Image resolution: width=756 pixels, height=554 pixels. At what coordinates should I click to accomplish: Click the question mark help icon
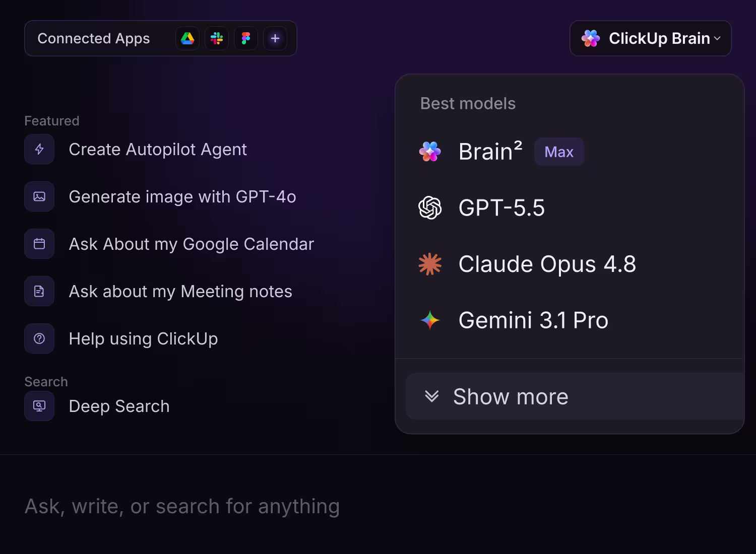tap(39, 338)
